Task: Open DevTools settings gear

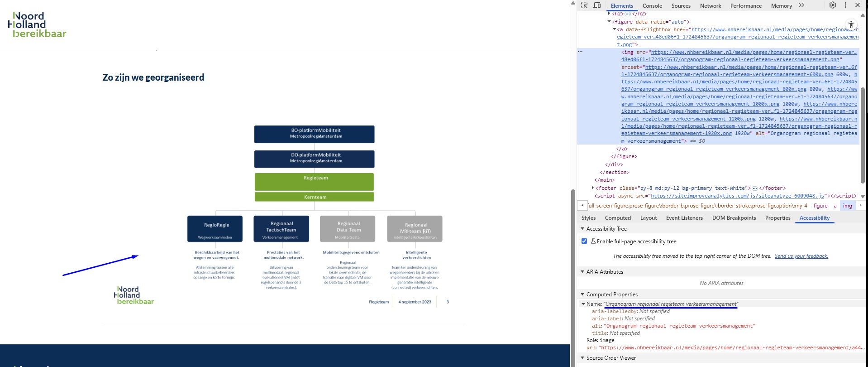Action: (832, 5)
